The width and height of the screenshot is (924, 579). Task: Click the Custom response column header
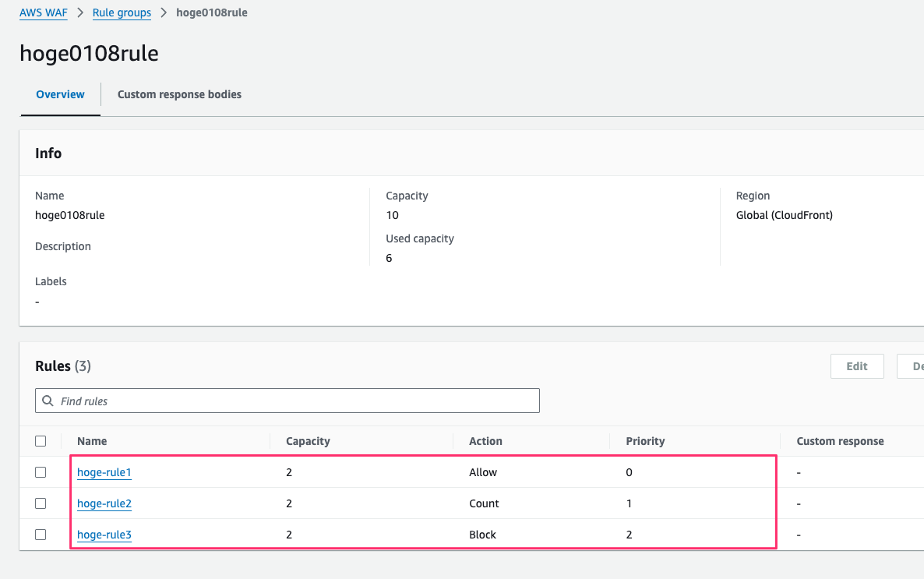[840, 441]
